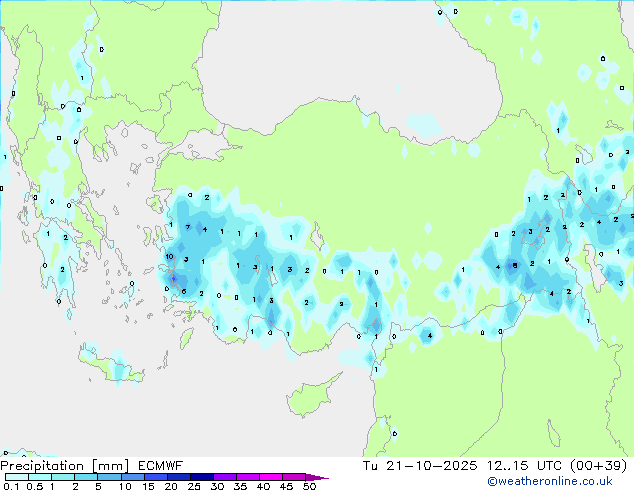Click the 0.5–1 mm legend swatch
The width and height of the screenshot is (634, 490).
40,477
